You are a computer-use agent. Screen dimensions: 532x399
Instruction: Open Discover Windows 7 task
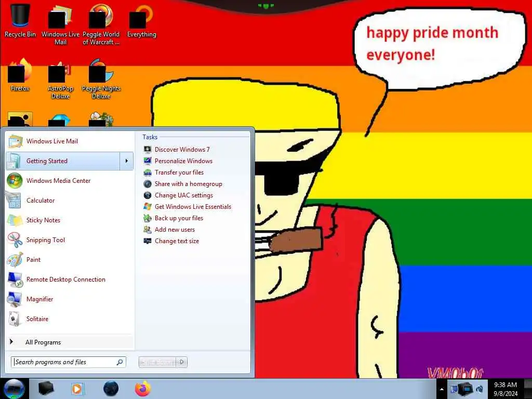(177, 149)
